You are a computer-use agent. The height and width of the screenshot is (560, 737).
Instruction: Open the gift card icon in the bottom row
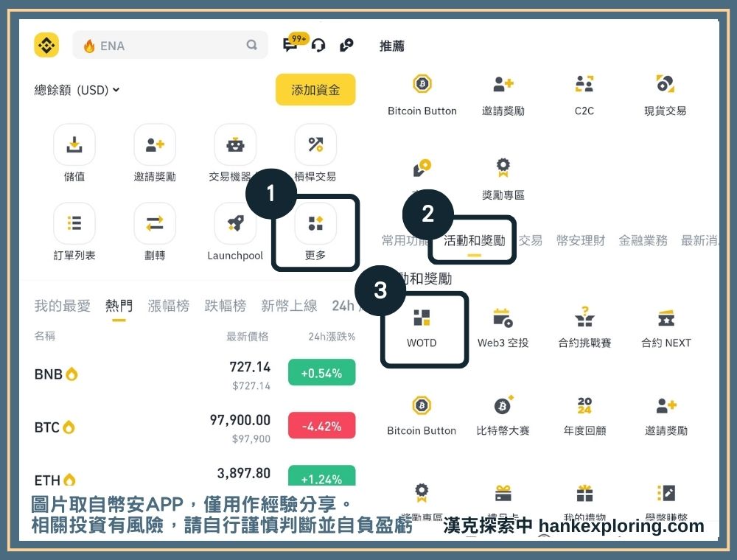point(503,493)
